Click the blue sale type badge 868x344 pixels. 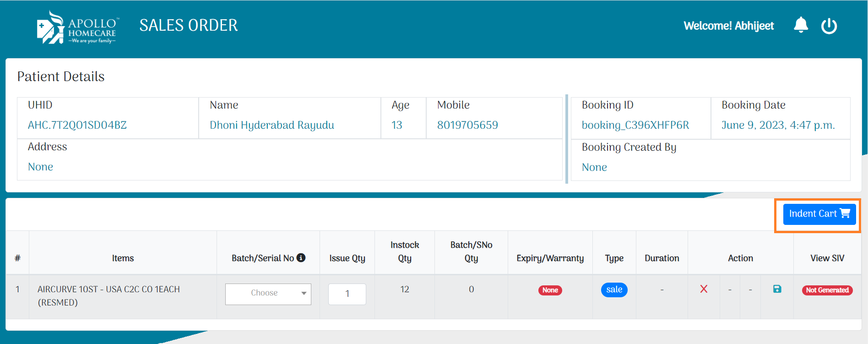coord(614,289)
